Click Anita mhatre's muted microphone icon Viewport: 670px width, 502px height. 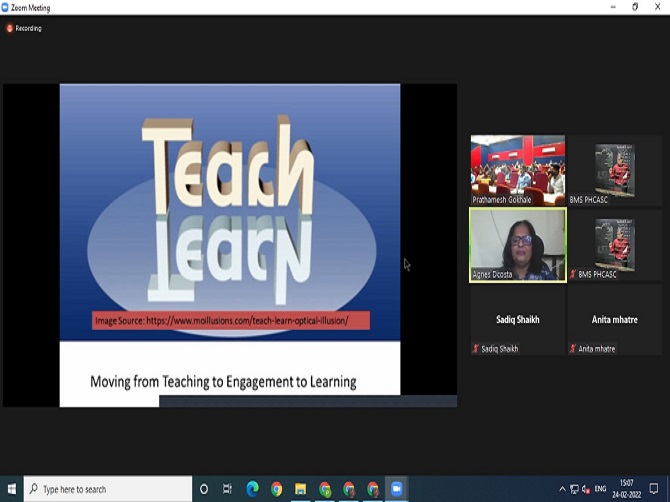(x=573, y=348)
